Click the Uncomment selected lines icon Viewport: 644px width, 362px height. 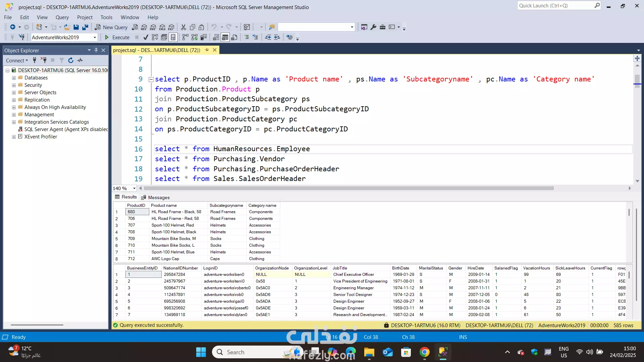tap(256, 37)
